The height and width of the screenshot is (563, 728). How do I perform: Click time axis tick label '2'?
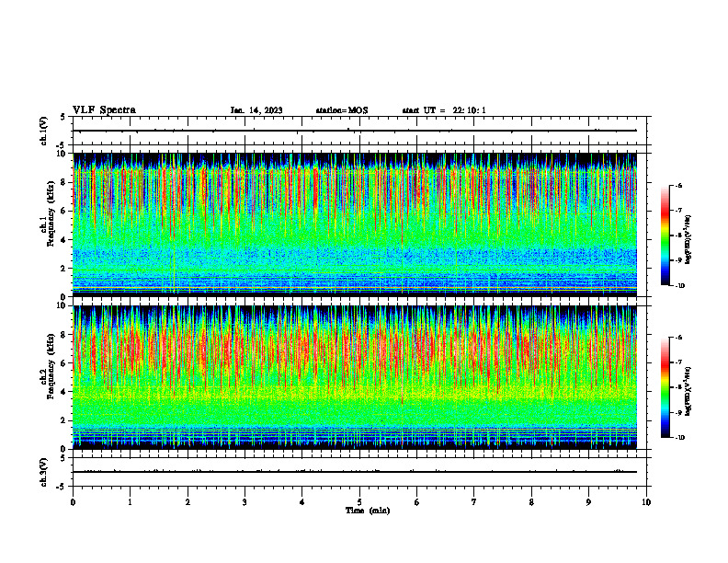188,502
